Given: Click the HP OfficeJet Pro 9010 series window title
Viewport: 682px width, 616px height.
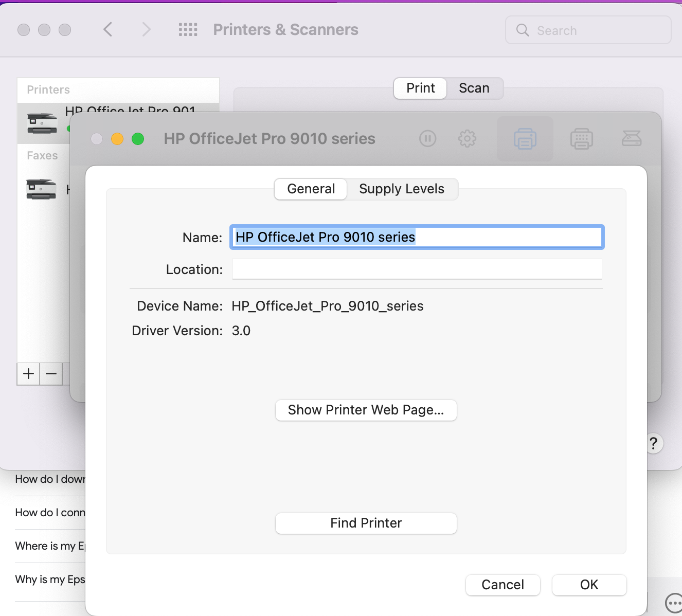Looking at the screenshot, I should point(270,139).
